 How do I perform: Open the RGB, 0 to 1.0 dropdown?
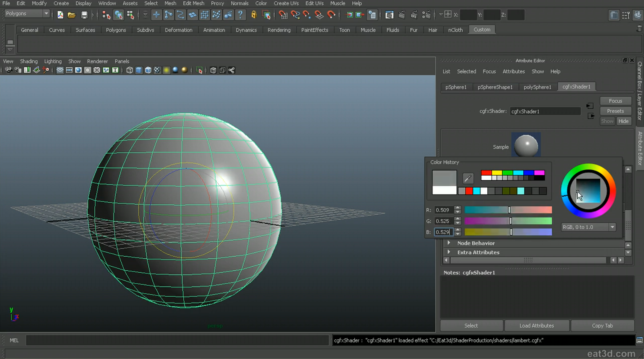pyautogui.click(x=588, y=227)
